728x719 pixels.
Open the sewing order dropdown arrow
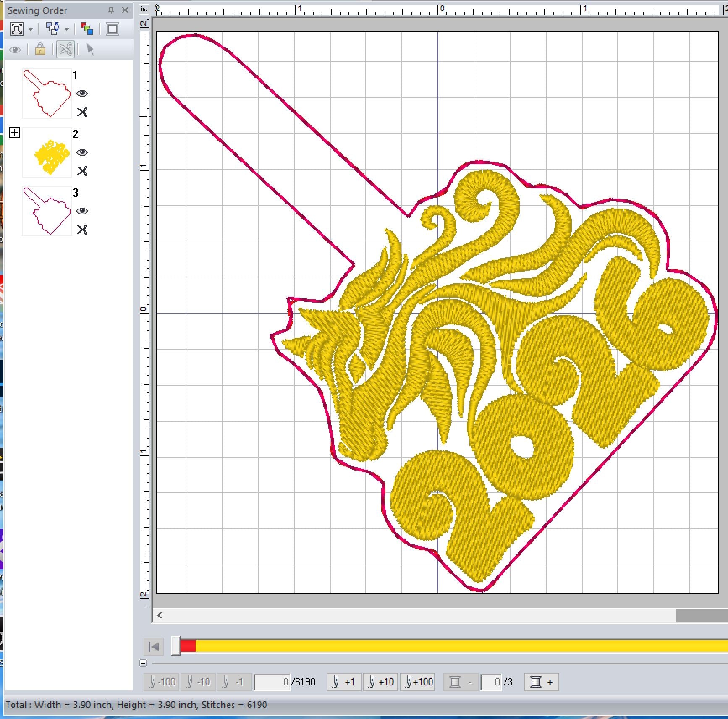click(67, 29)
